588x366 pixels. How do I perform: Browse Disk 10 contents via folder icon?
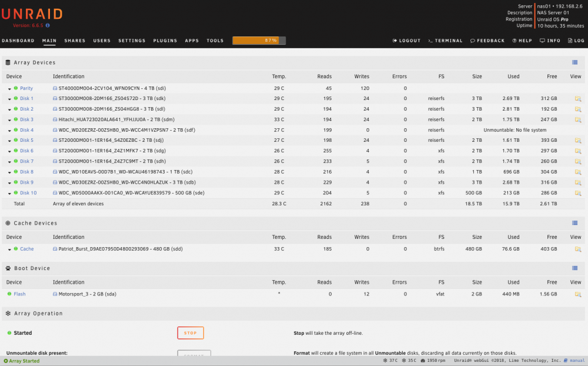click(x=578, y=193)
